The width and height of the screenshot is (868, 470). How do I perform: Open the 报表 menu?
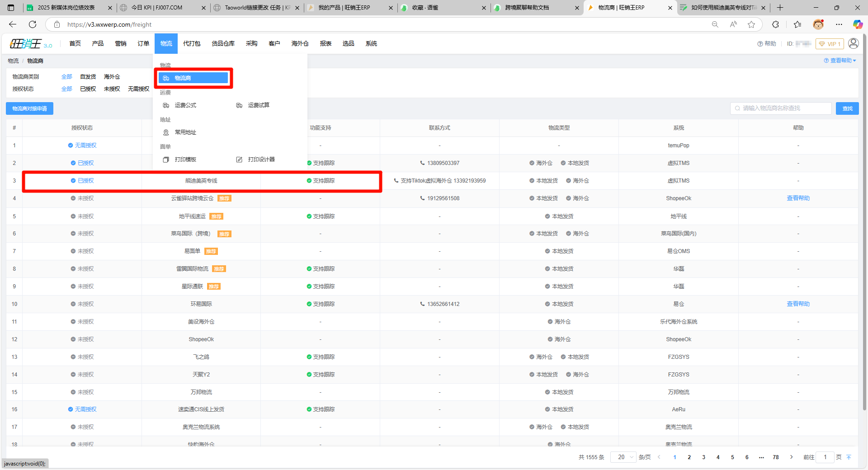click(325, 44)
